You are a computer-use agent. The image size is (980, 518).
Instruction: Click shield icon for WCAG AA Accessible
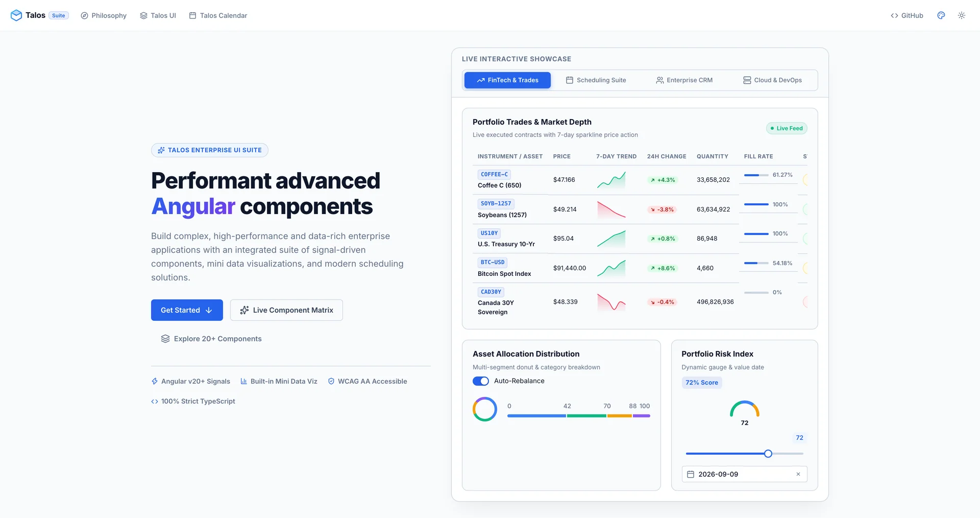331,381
